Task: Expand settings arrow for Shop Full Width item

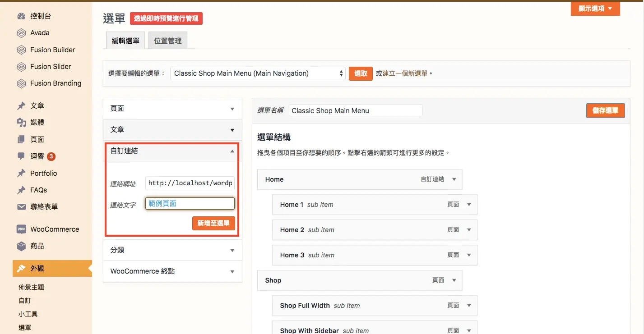Action: click(469, 306)
